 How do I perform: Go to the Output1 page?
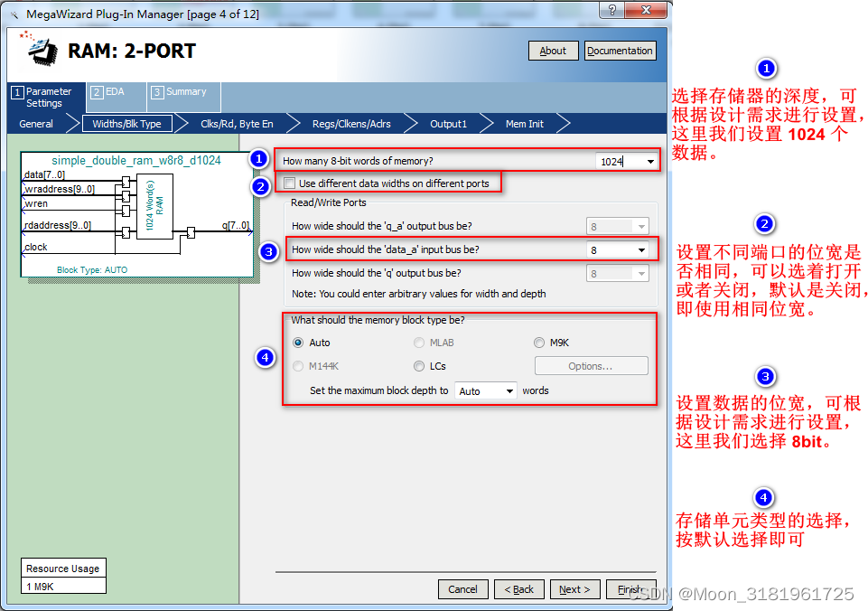448,124
